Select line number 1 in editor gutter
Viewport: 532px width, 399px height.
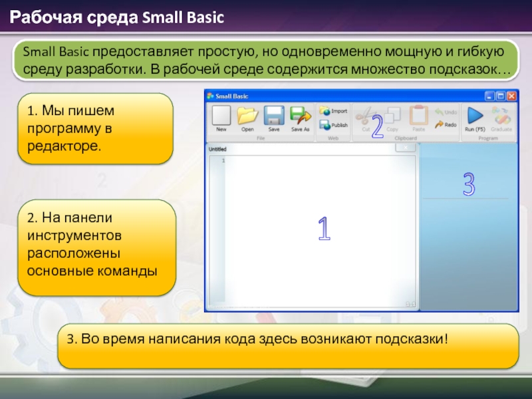pos(223,160)
